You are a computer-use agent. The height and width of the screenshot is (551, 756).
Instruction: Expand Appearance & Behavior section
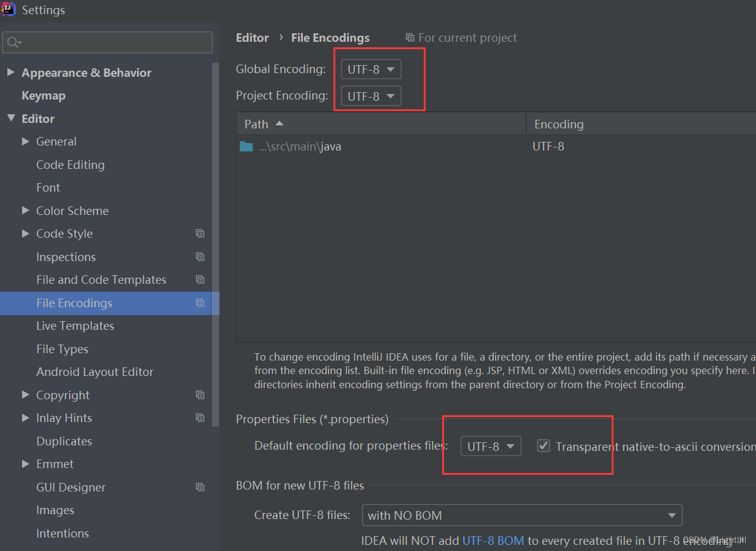[10, 72]
